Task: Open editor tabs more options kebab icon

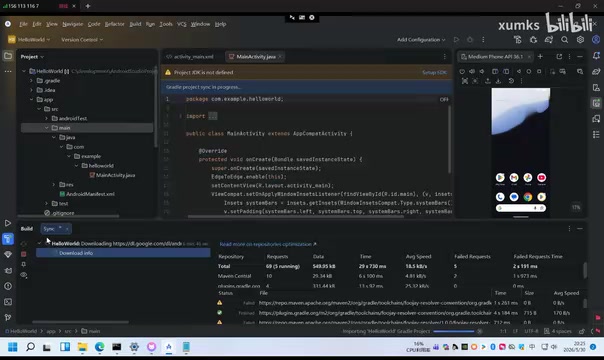Action: [x=445, y=57]
